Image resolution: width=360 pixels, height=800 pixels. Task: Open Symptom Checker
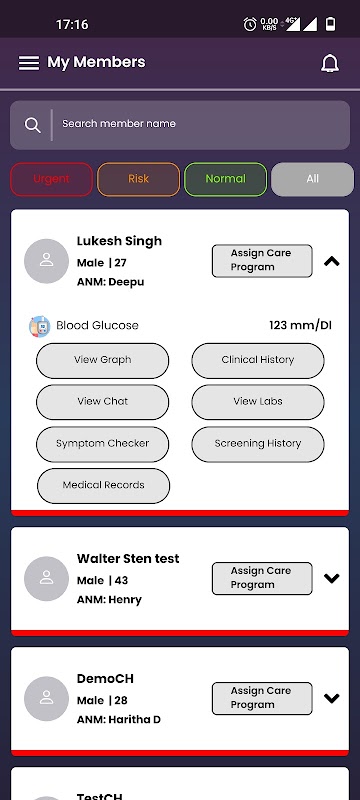pos(102,444)
